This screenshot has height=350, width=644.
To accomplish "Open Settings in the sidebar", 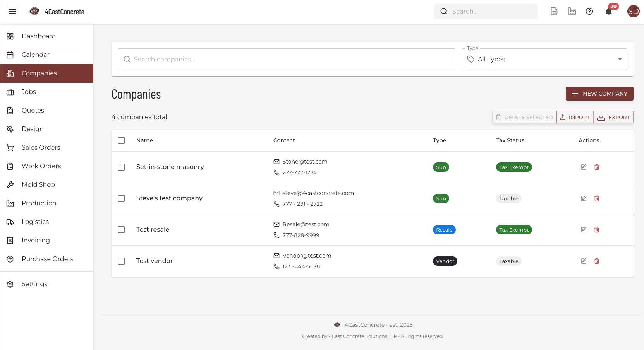I will 34,284.
